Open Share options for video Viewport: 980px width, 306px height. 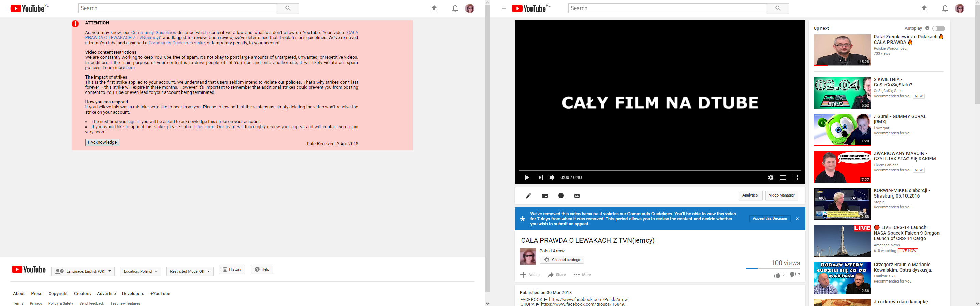point(557,275)
